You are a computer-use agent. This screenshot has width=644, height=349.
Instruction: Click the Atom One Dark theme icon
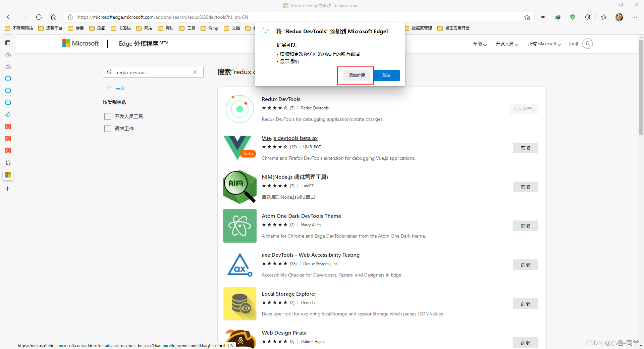click(239, 226)
